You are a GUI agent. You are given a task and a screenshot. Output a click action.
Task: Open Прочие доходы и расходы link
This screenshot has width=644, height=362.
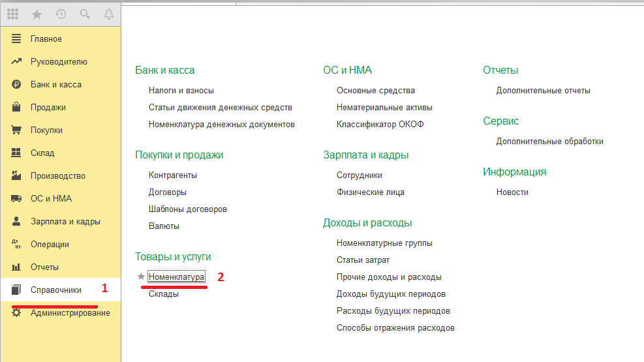coord(389,277)
